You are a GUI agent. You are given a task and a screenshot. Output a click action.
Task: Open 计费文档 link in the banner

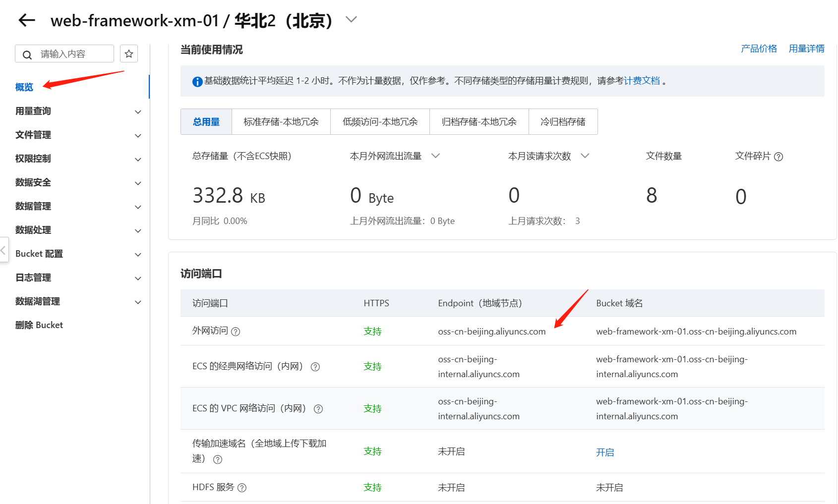point(642,81)
